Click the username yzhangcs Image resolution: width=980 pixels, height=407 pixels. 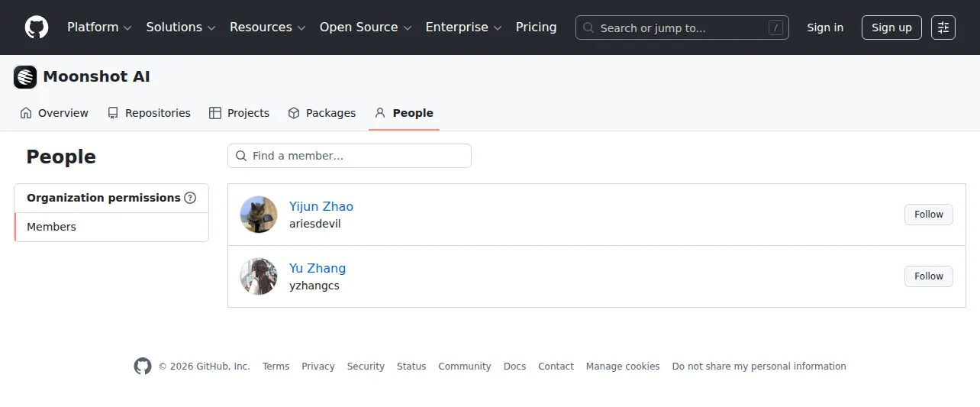[314, 286]
